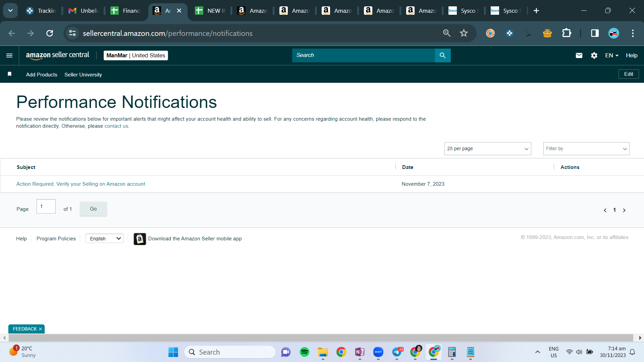The height and width of the screenshot is (362, 644).
Task: Click the search magnifier button in Seller Central
Action: 443,55
